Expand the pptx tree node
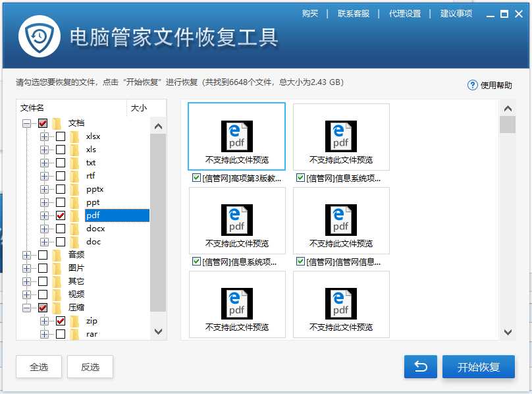 [x=44, y=189]
